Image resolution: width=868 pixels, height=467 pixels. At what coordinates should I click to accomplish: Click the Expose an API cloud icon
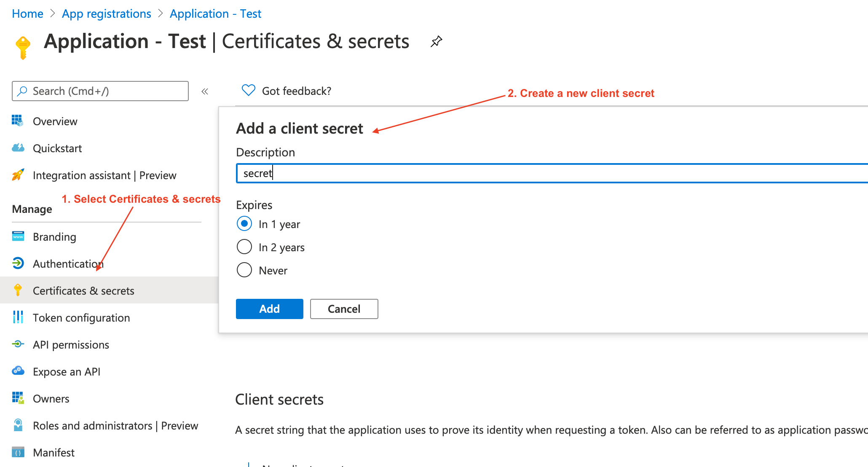point(18,371)
